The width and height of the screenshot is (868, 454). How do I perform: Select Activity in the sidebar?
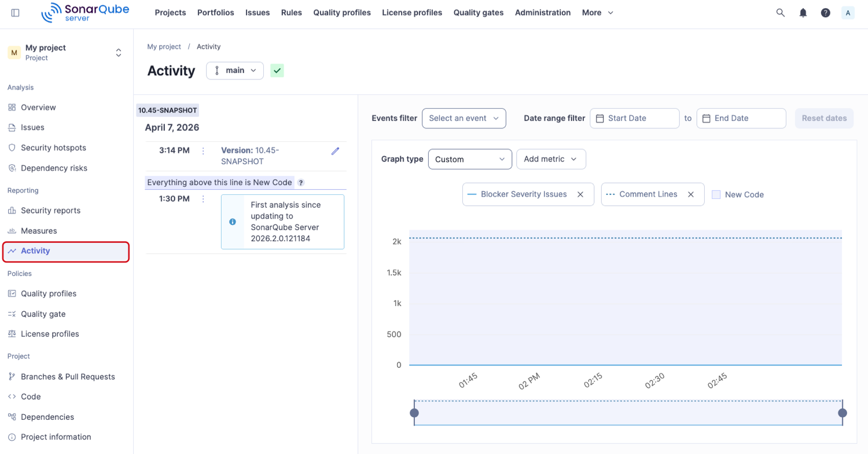tap(66, 251)
